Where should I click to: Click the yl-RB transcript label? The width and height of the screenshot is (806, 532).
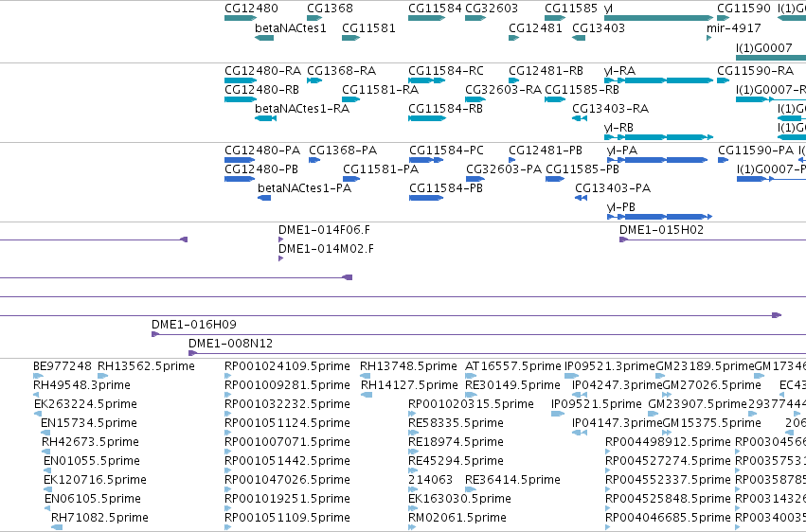click(618, 128)
